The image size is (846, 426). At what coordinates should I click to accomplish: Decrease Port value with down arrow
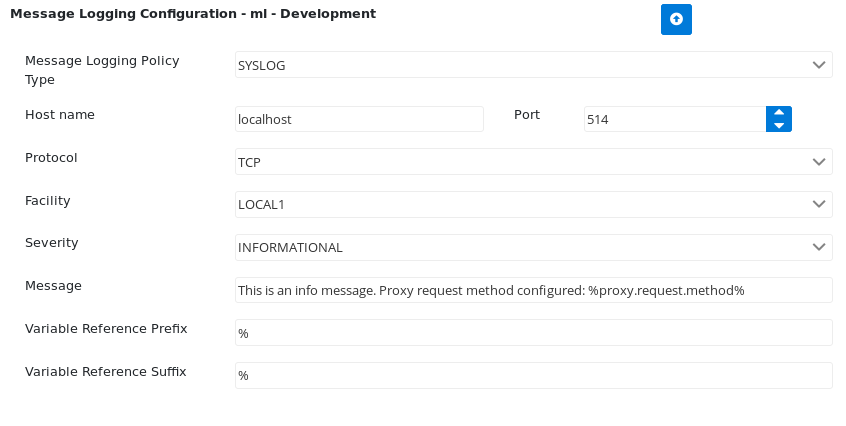pyautogui.click(x=779, y=125)
